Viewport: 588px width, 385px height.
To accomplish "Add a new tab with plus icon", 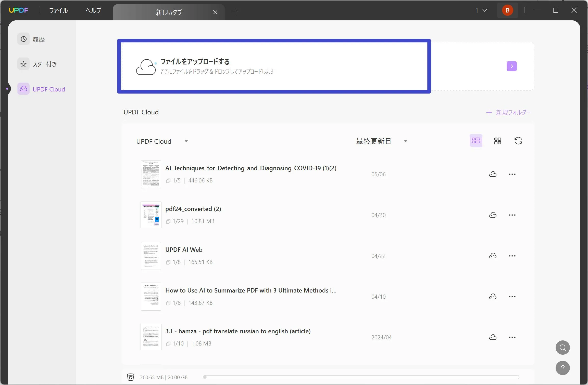I will pyautogui.click(x=235, y=12).
